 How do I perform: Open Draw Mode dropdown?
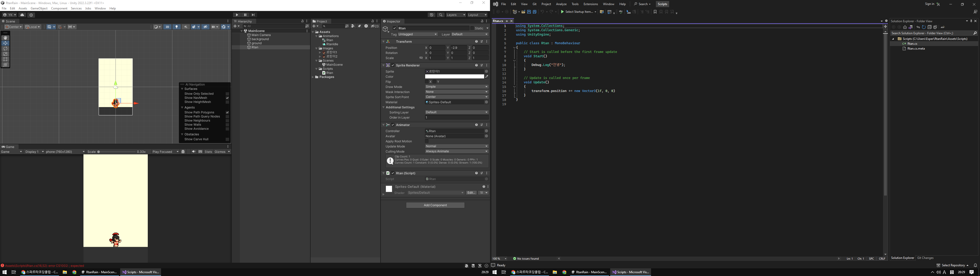[457, 87]
